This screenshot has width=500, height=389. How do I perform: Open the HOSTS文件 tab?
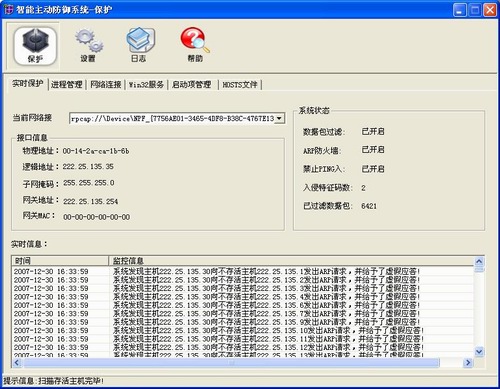240,85
